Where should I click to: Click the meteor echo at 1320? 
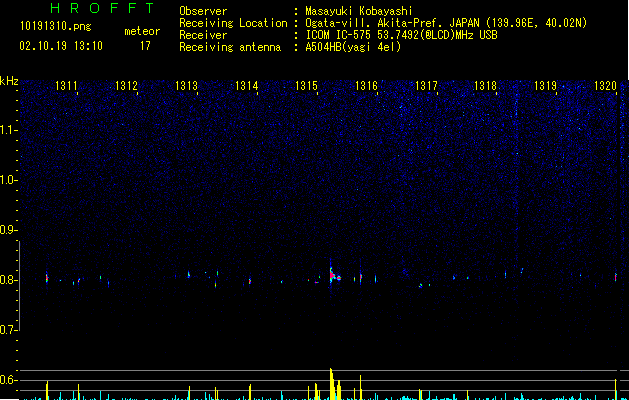pos(616,277)
